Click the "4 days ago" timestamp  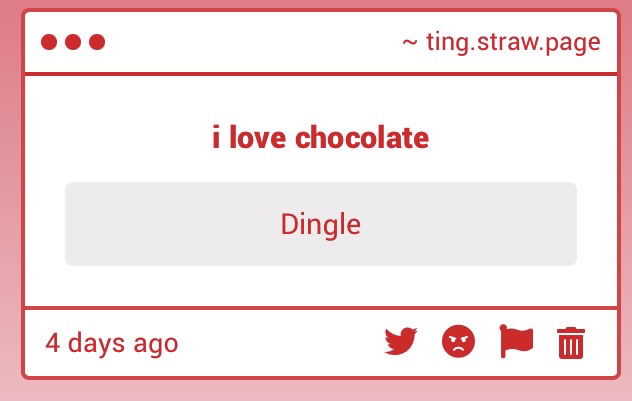point(112,343)
